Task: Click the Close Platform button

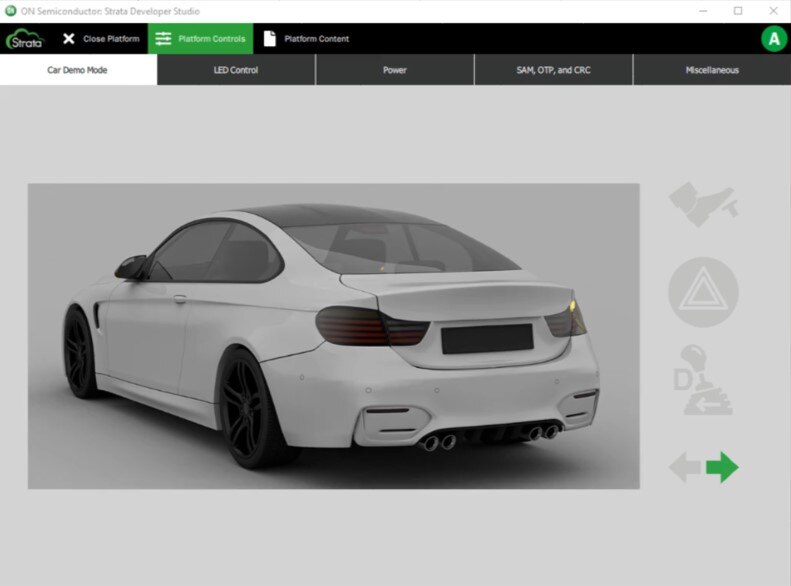Action: (x=100, y=39)
